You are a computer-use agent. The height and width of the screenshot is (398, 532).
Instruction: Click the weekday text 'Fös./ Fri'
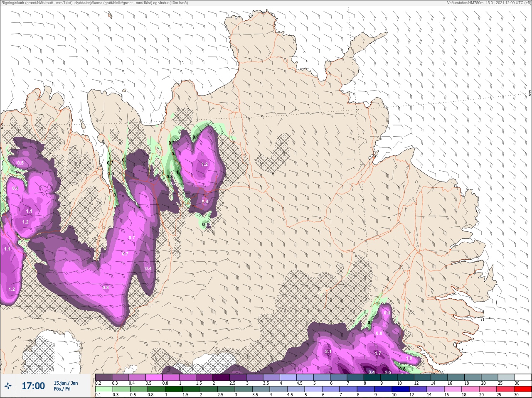(x=62, y=389)
